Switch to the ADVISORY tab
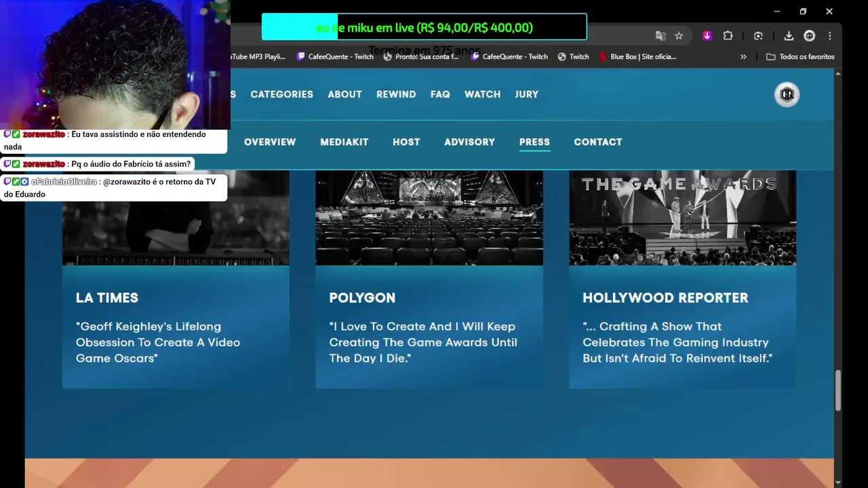This screenshot has height=488, width=868. [469, 142]
